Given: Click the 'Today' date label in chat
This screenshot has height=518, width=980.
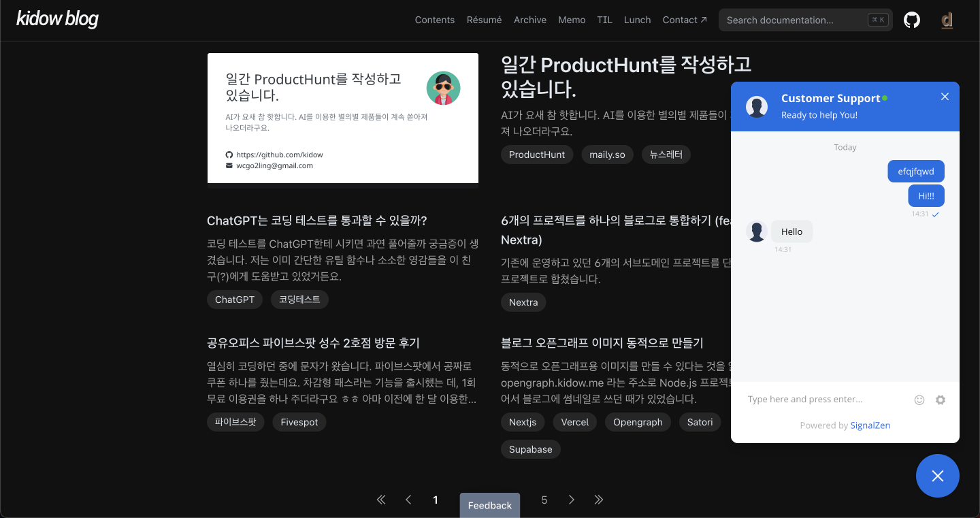Looking at the screenshot, I should click(x=845, y=147).
